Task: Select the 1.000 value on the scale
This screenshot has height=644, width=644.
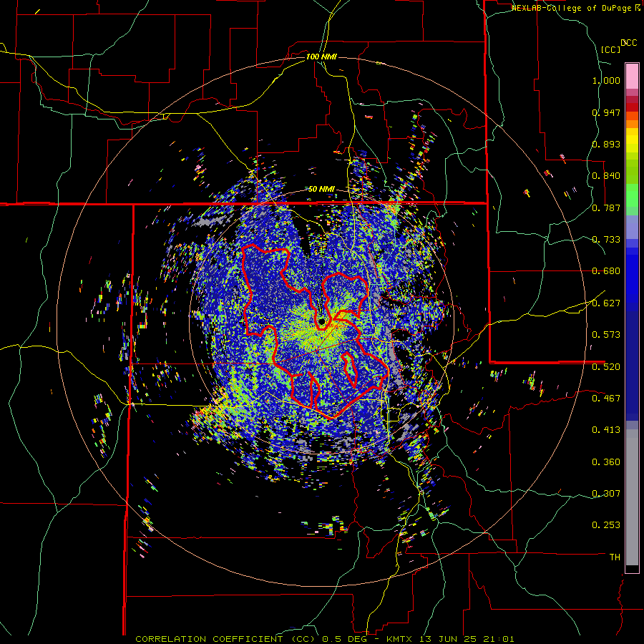Action: (x=606, y=80)
